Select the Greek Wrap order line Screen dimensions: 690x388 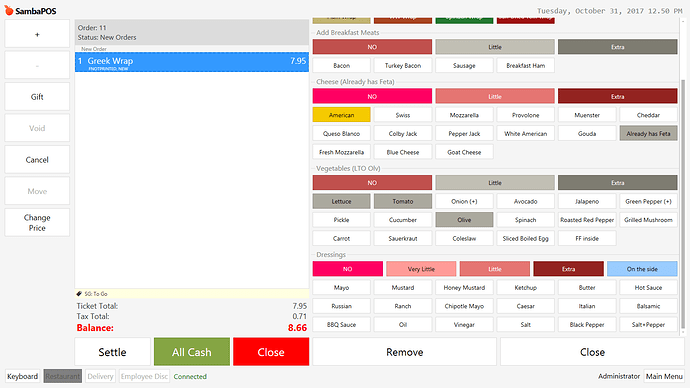pos(192,62)
